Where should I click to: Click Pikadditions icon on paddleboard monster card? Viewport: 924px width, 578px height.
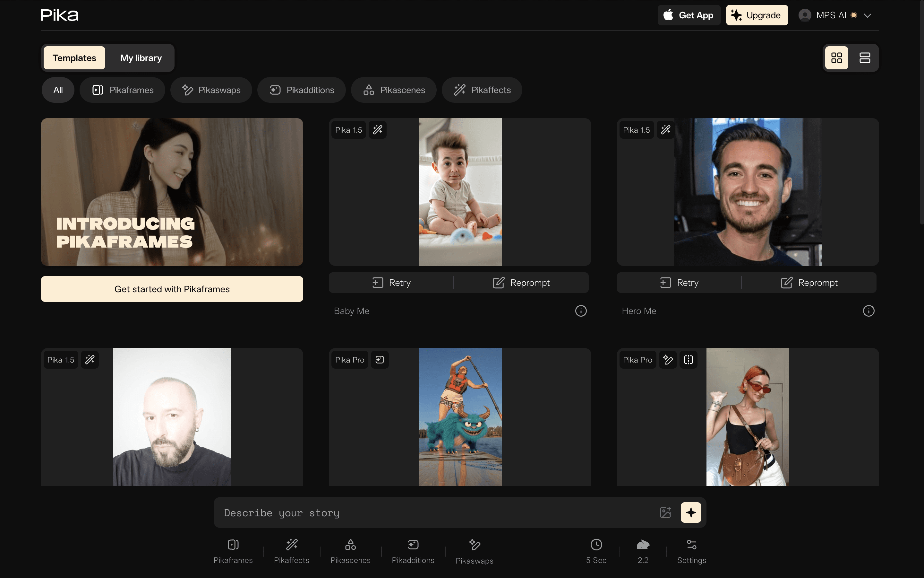[x=380, y=360]
